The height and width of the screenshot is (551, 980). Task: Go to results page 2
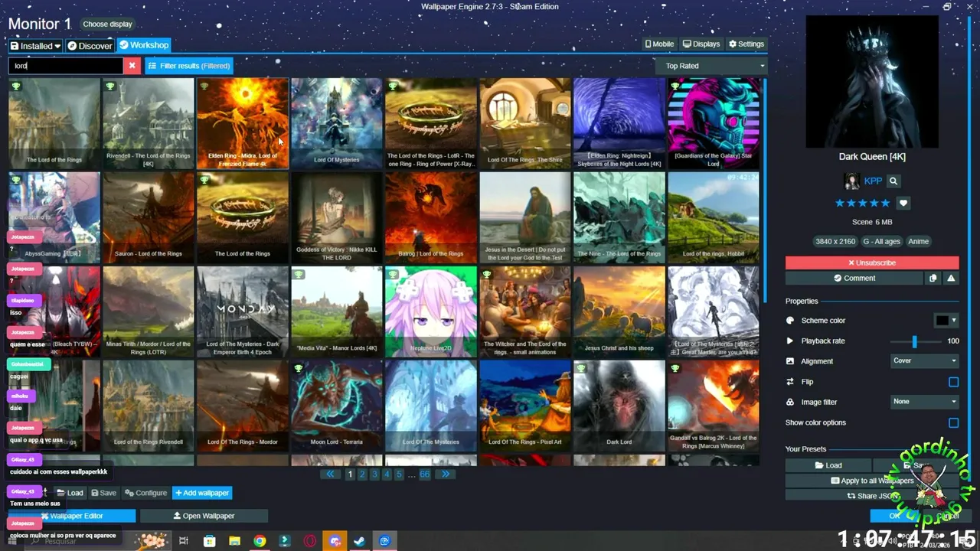click(x=362, y=474)
